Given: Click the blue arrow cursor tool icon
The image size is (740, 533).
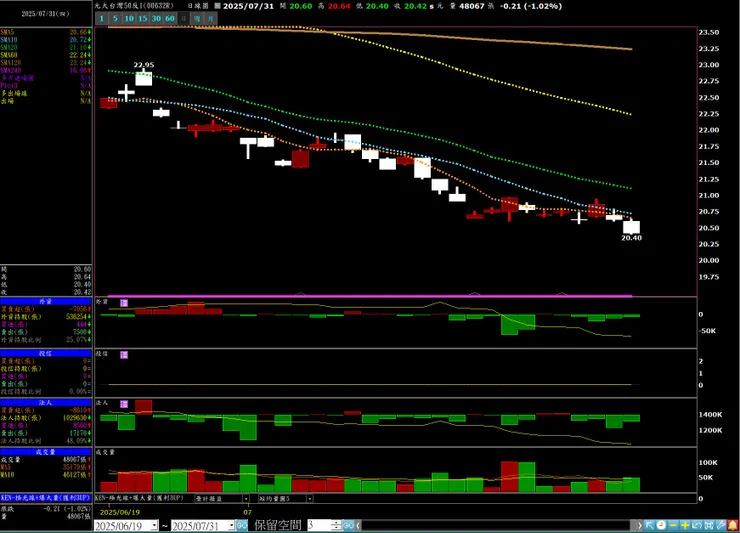Looking at the screenshot, I should click(x=649, y=525).
